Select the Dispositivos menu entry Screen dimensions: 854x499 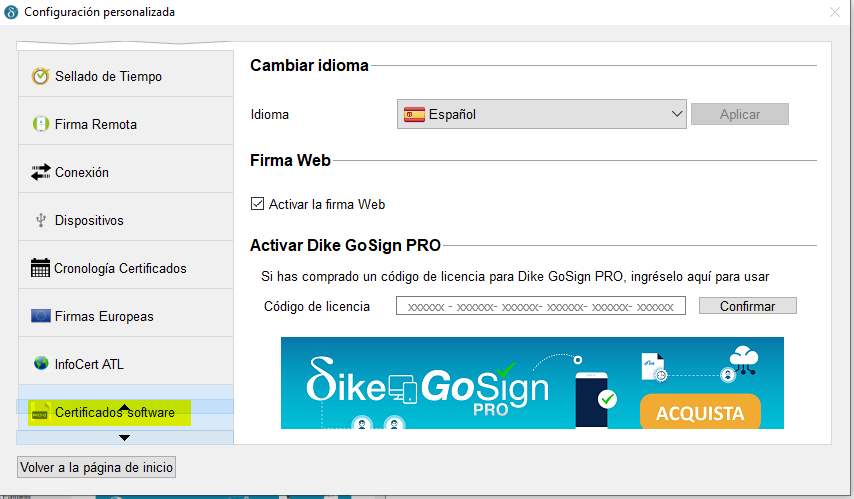pyautogui.click(x=126, y=217)
